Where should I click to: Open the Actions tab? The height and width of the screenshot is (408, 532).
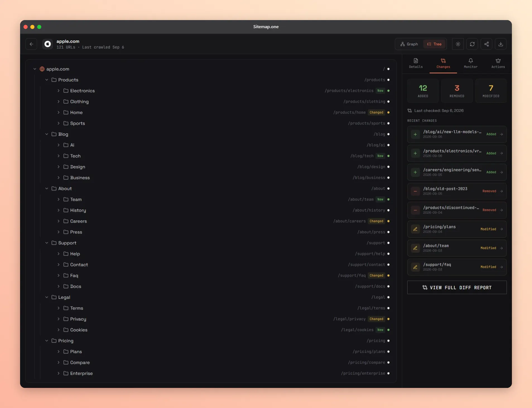click(x=498, y=64)
